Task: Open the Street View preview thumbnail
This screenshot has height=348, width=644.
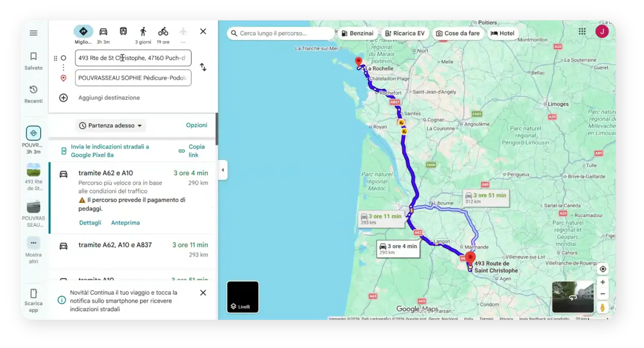Action: coord(573,297)
